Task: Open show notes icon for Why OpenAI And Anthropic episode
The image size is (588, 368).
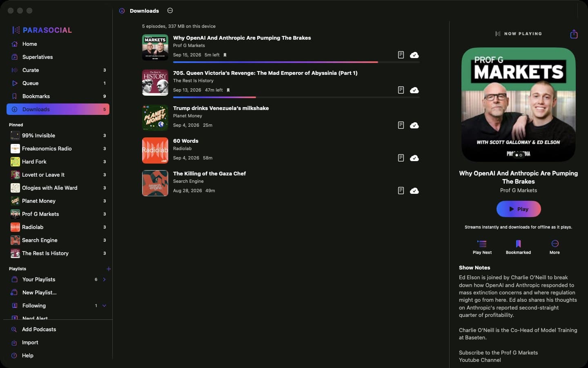Action: pos(401,55)
